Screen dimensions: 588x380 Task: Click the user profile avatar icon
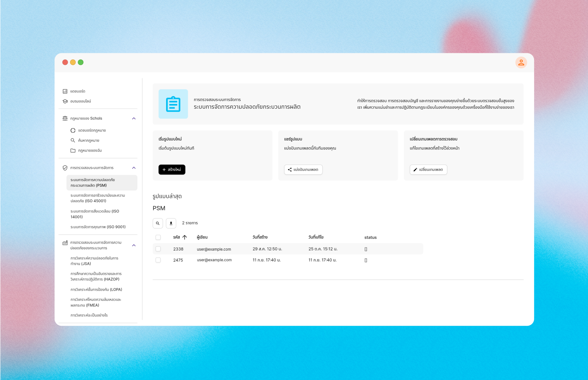pyautogui.click(x=521, y=63)
